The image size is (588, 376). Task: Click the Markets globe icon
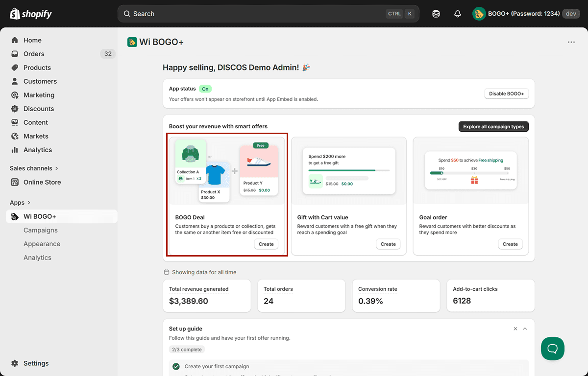pyautogui.click(x=15, y=136)
